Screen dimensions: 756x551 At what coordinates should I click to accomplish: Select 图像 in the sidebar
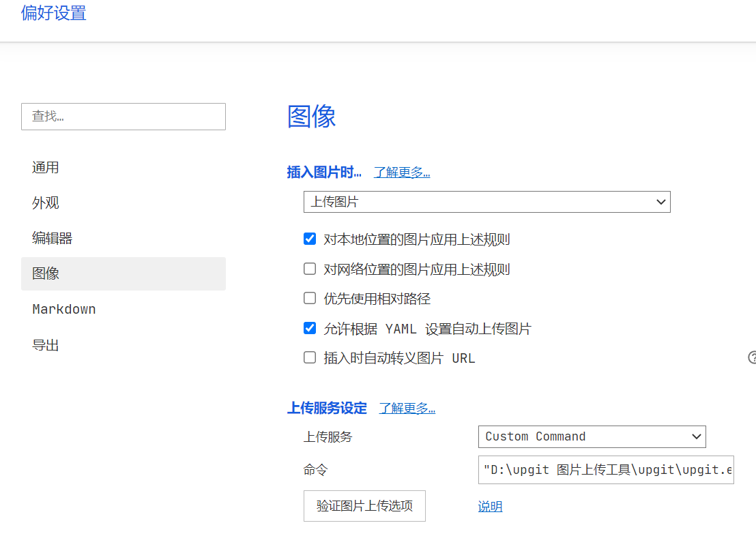[46, 274]
